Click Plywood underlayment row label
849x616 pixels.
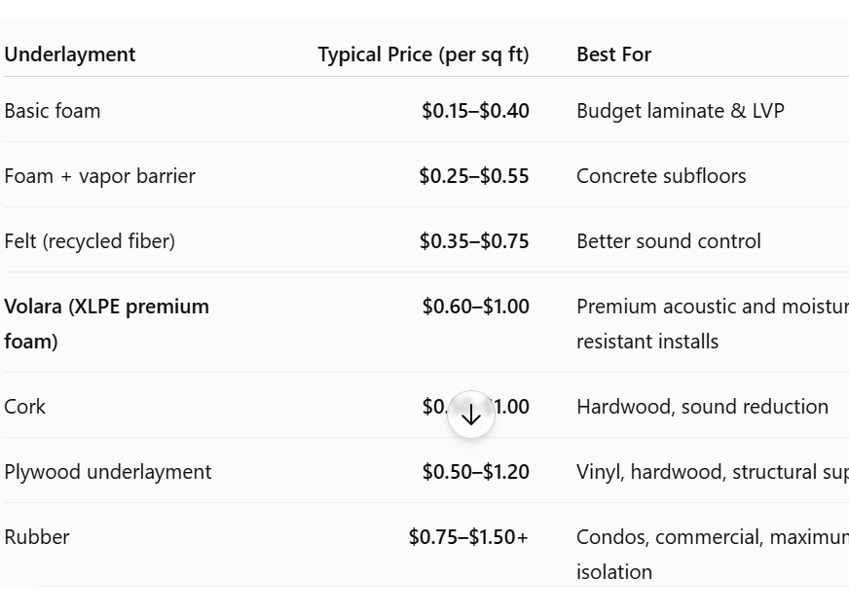click(x=108, y=472)
